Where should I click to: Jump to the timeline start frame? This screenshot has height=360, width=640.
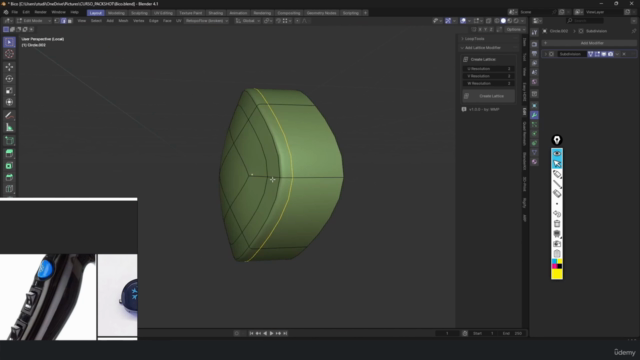[251, 333]
